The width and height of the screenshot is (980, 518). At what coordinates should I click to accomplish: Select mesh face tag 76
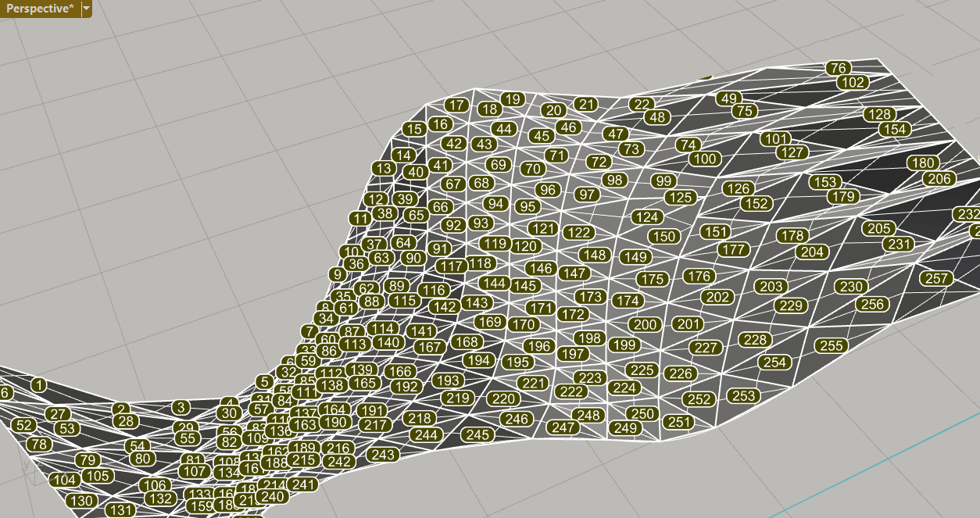[x=838, y=68]
